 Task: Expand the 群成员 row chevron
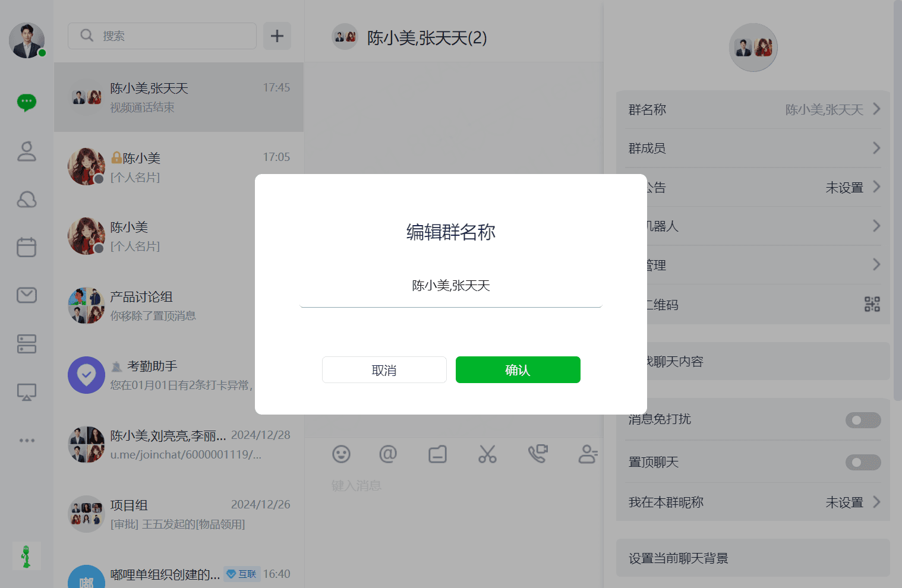click(876, 148)
